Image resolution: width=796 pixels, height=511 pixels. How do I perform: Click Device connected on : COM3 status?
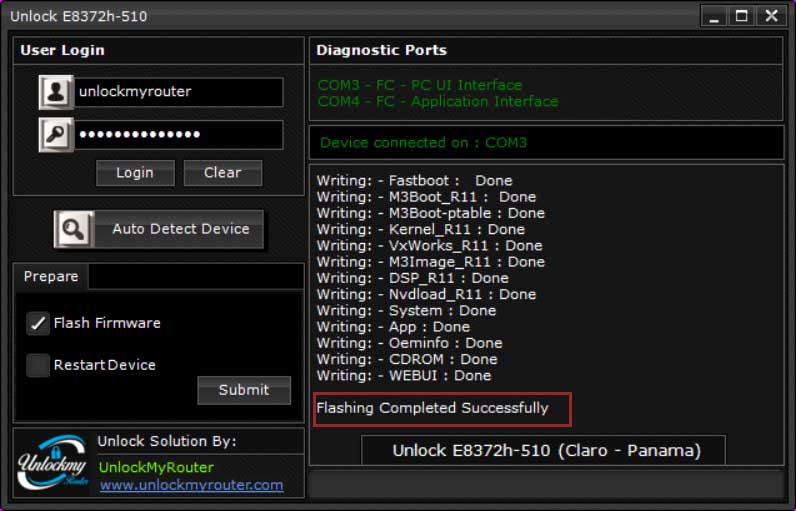pos(423,143)
